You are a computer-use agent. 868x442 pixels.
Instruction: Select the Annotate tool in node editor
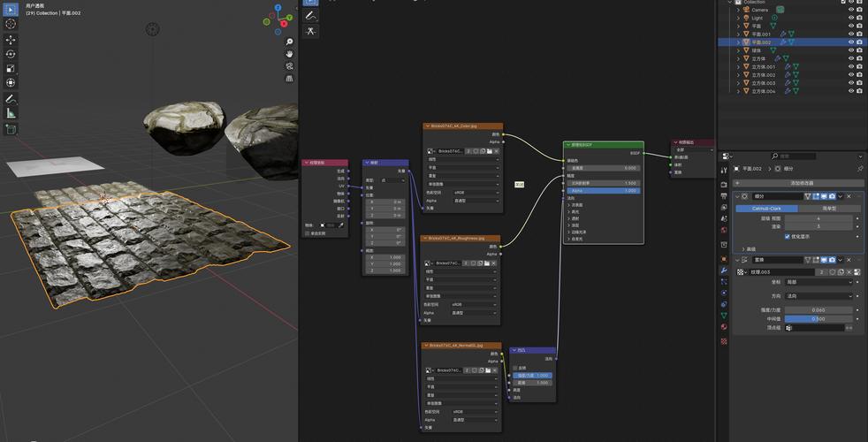point(310,16)
